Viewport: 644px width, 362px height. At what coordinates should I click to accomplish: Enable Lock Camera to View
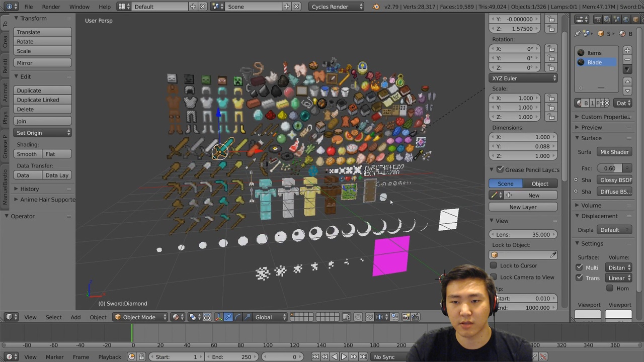coord(494,277)
